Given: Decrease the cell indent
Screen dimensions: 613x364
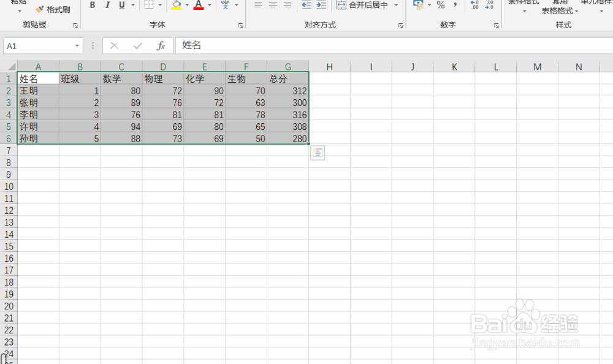Looking at the screenshot, I should (306, 5).
